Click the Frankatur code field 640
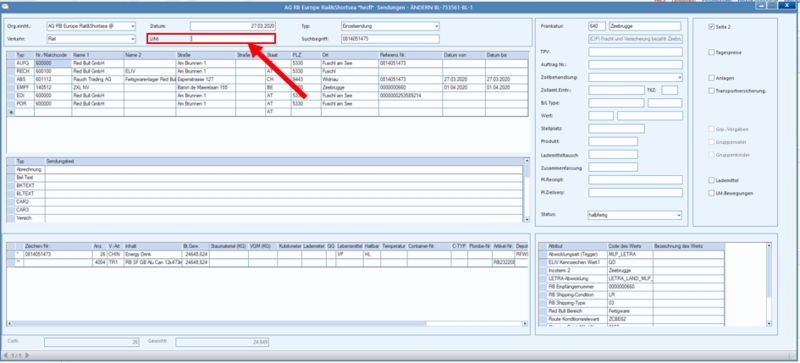Image resolution: width=800 pixels, height=363 pixels. point(597,26)
